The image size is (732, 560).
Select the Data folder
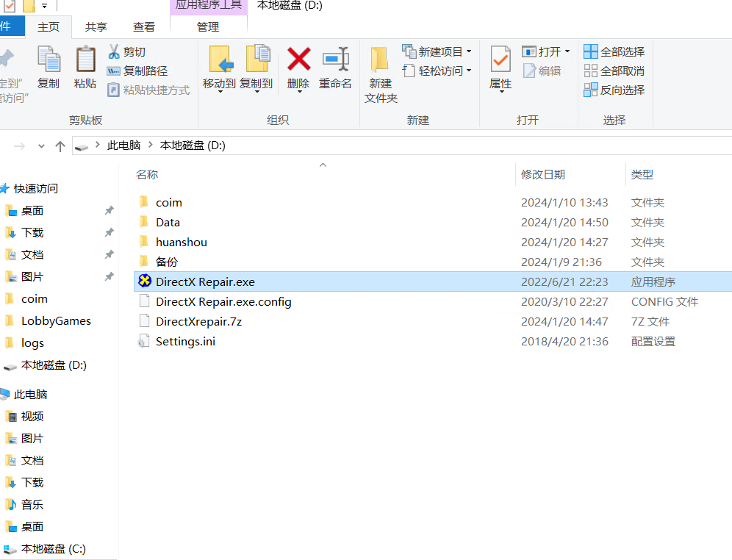pos(433,223)
